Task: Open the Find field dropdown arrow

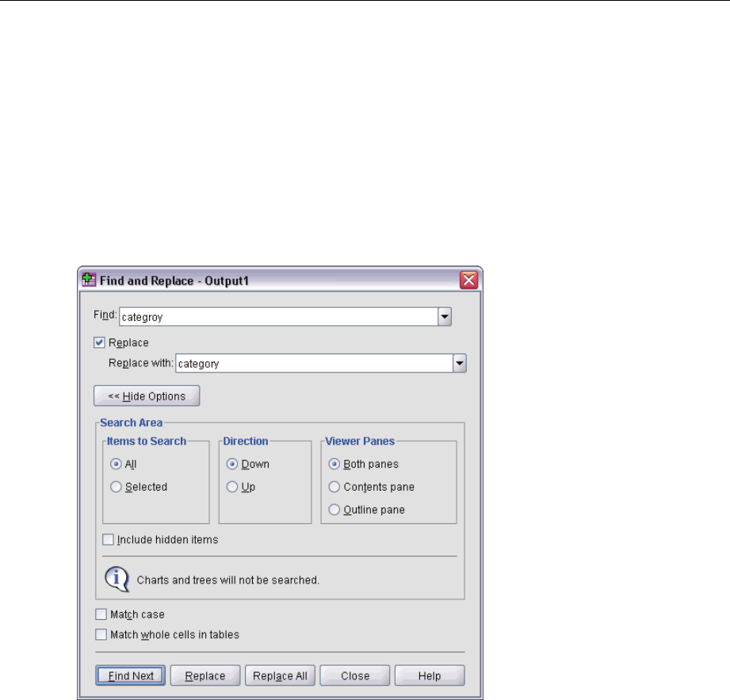Action: (x=445, y=316)
